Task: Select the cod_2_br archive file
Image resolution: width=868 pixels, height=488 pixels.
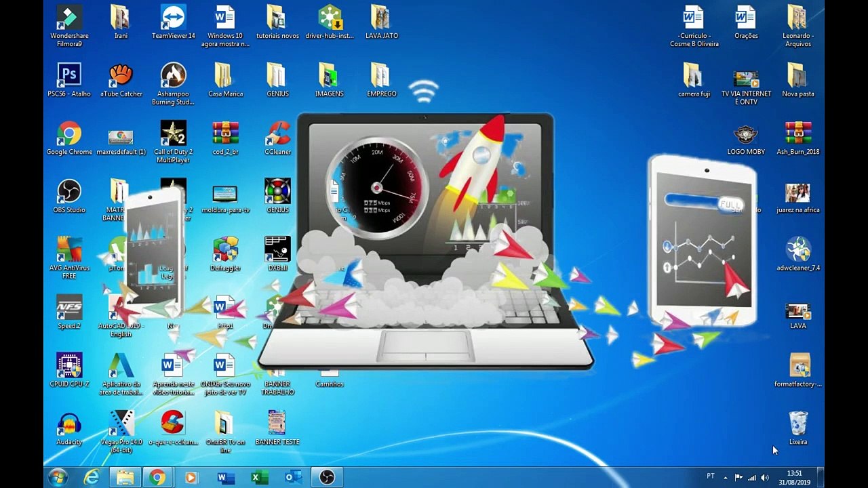Action: pos(225,138)
